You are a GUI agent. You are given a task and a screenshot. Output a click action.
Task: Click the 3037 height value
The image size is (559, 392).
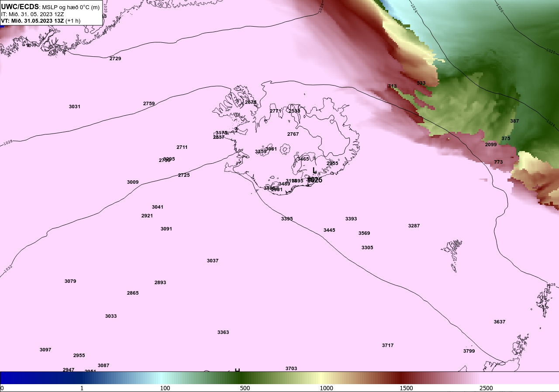point(213,261)
